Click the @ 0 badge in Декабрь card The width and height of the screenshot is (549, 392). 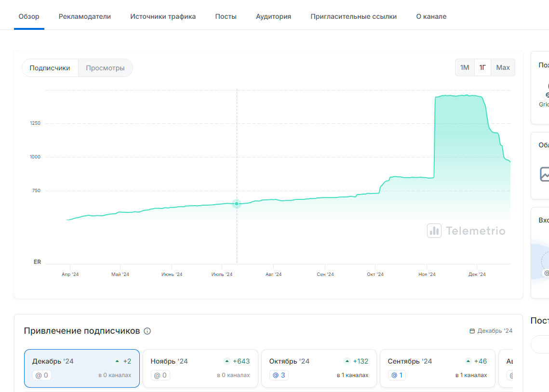click(x=42, y=375)
